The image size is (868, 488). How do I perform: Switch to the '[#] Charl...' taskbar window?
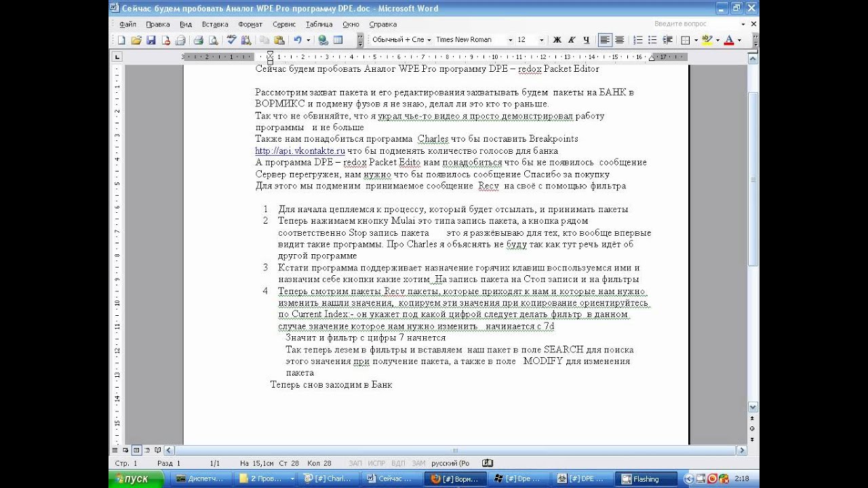point(328,479)
